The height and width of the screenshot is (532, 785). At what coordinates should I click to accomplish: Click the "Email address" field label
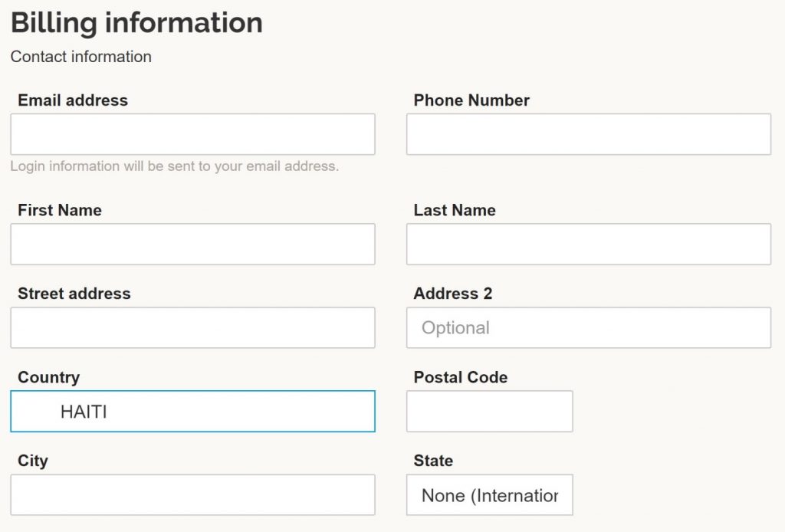click(x=73, y=100)
